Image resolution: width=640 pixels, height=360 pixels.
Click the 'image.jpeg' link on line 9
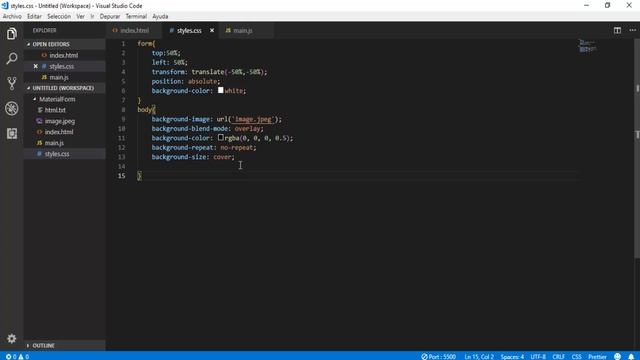click(x=252, y=119)
